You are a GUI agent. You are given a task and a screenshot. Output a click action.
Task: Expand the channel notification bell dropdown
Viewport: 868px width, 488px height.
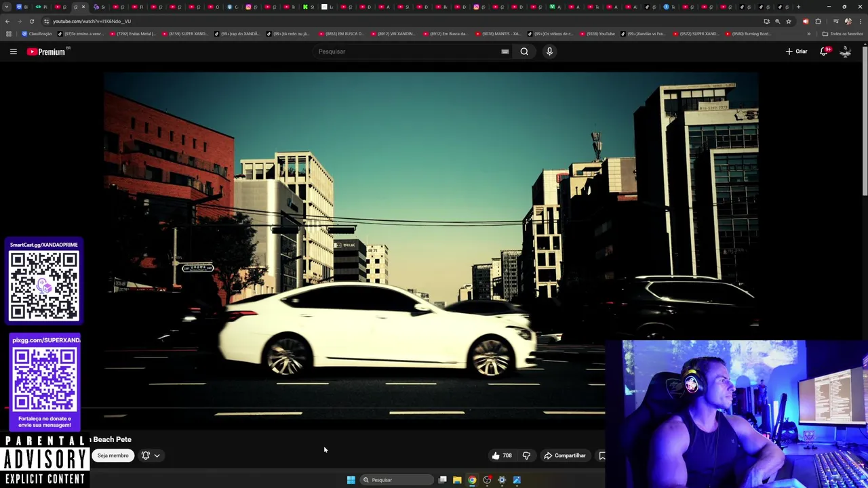pyautogui.click(x=151, y=455)
